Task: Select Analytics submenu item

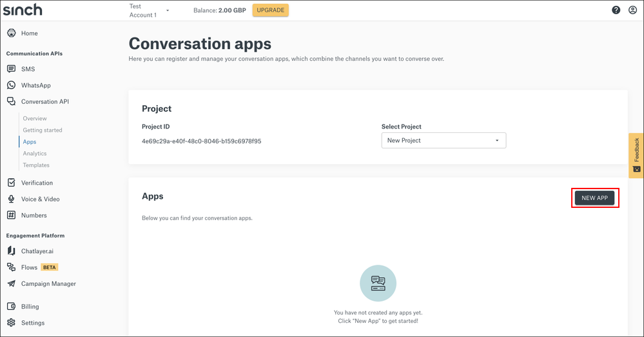Action: pos(35,154)
